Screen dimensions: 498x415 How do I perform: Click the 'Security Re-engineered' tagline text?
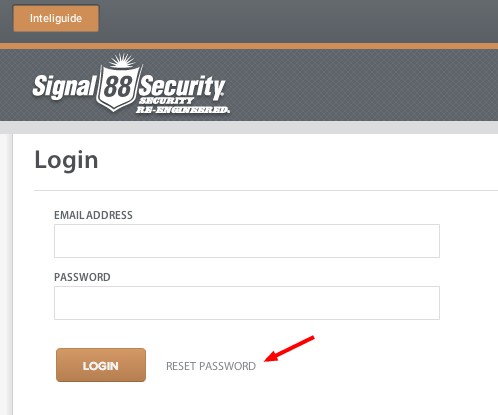[183, 105]
